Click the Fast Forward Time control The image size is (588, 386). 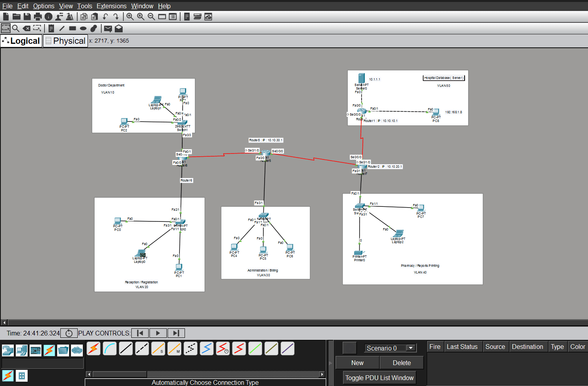click(x=176, y=333)
